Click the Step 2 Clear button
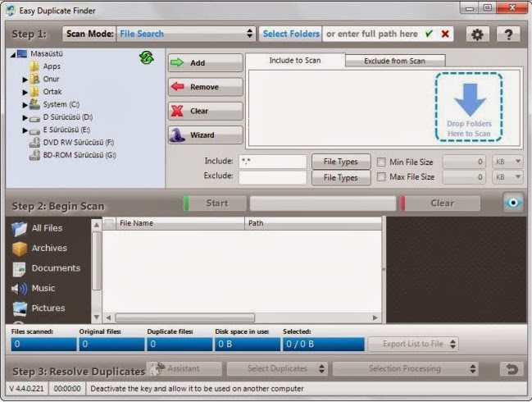The image size is (532, 402). click(440, 203)
